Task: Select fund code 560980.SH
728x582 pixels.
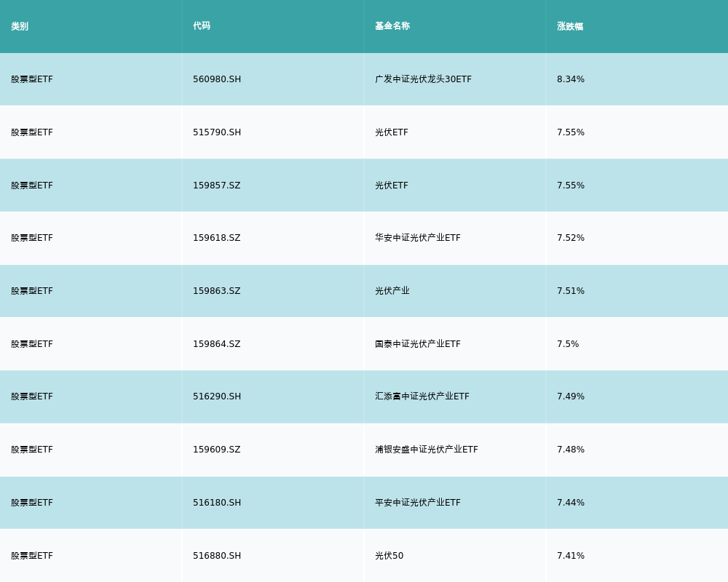Action: point(217,79)
